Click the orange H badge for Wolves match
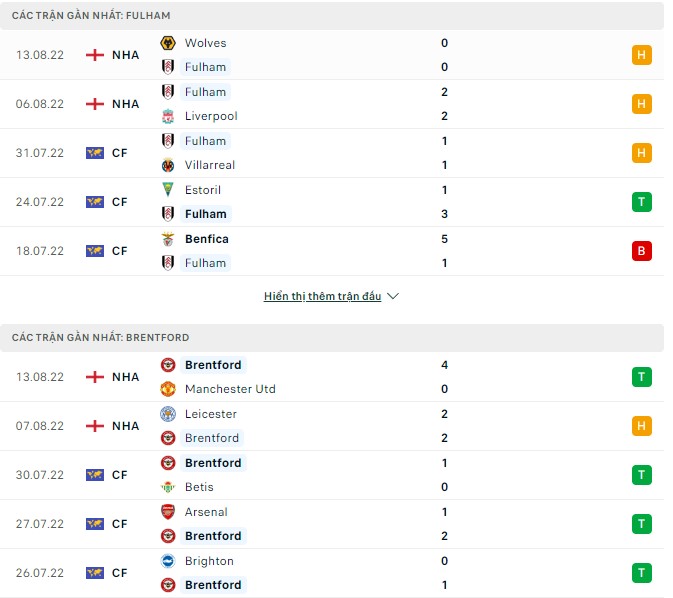The height and width of the screenshot is (598, 673). click(x=641, y=55)
